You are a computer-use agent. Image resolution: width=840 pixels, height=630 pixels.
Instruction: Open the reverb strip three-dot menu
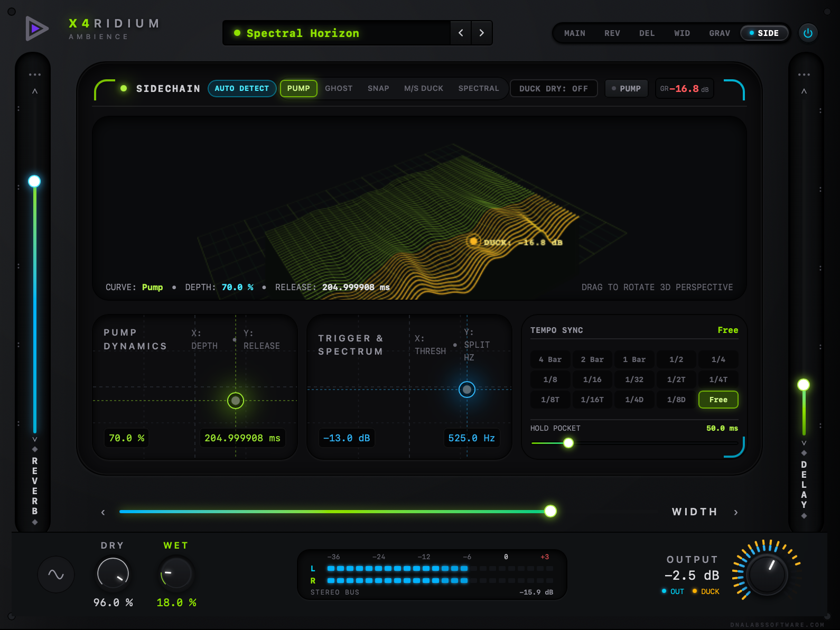pyautogui.click(x=35, y=75)
